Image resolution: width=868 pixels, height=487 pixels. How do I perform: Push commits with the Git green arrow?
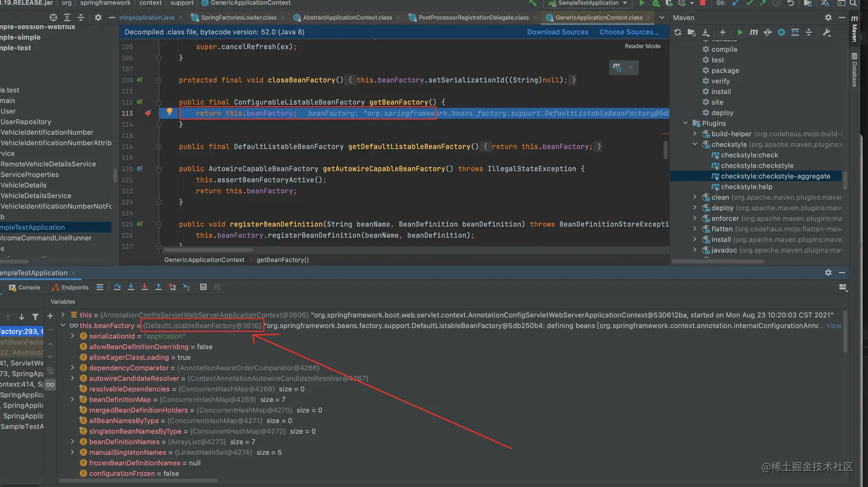[x=763, y=3]
